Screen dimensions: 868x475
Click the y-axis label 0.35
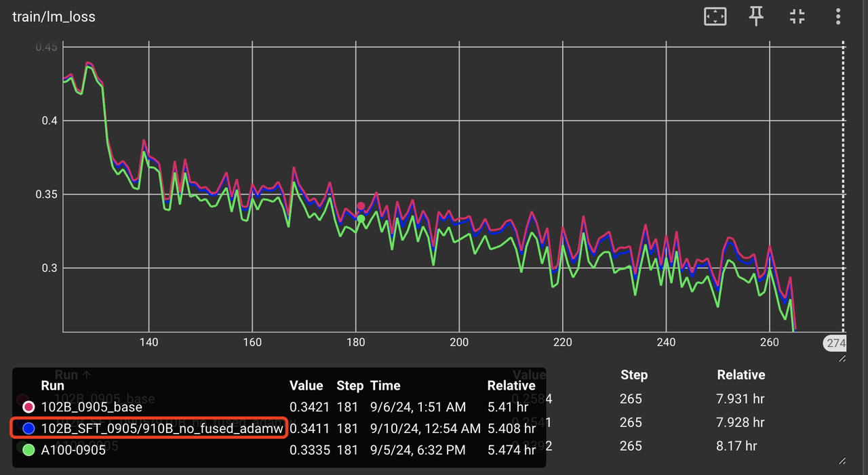coord(46,194)
